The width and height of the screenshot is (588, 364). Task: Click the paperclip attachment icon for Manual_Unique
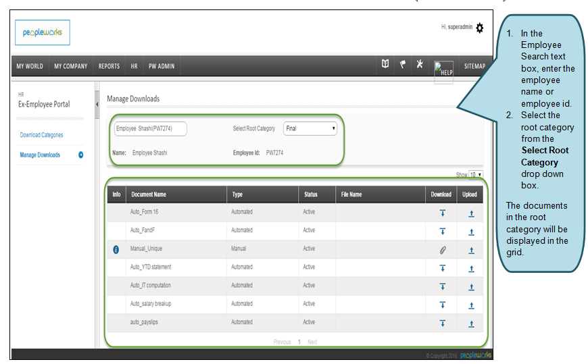pyautogui.click(x=442, y=250)
